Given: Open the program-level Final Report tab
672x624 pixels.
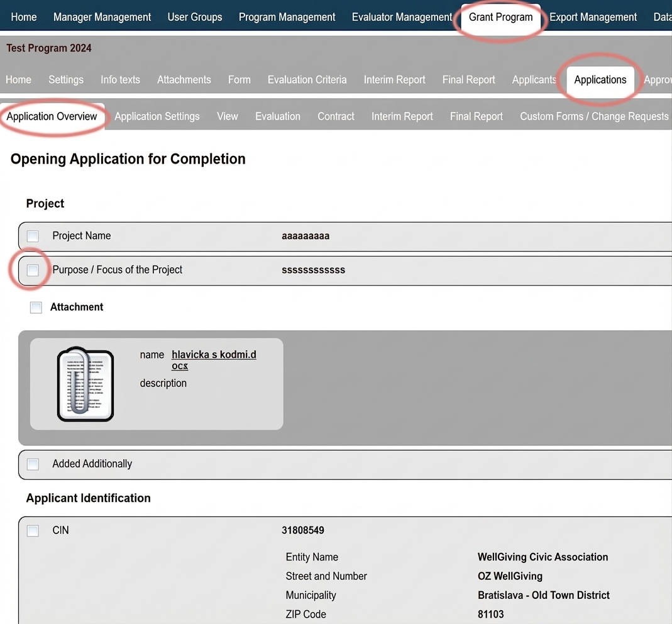Looking at the screenshot, I should [468, 80].
